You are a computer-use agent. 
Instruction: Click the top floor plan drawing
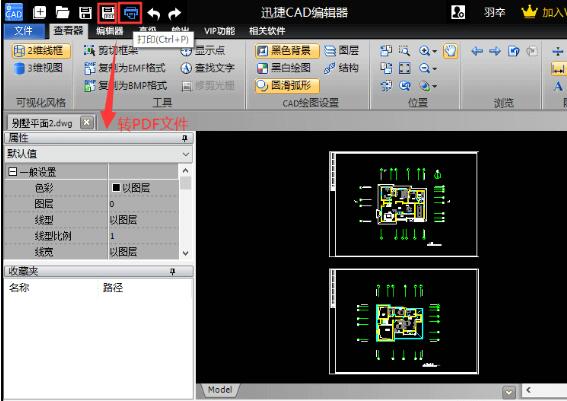coord(404,204)
